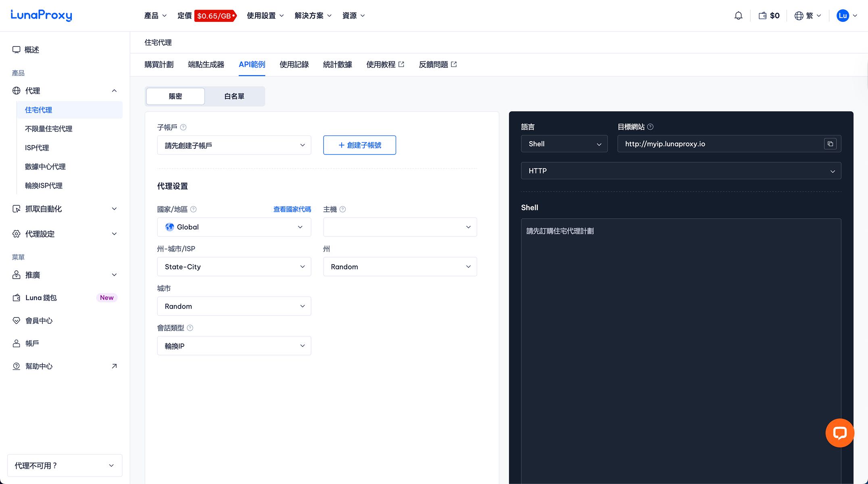Expand the 代理不可用？ panel
Image resolution: width=868 pixels, height=484 pixels.
(x=65, y=465)
